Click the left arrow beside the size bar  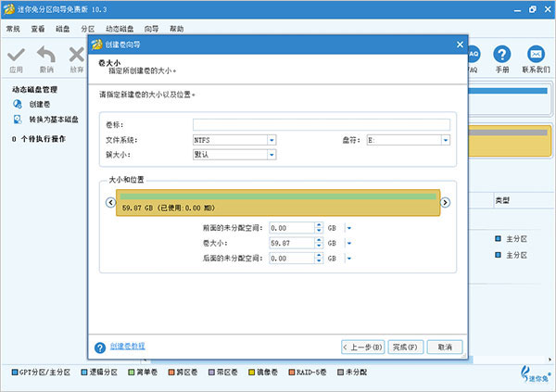tap(110, 202)
